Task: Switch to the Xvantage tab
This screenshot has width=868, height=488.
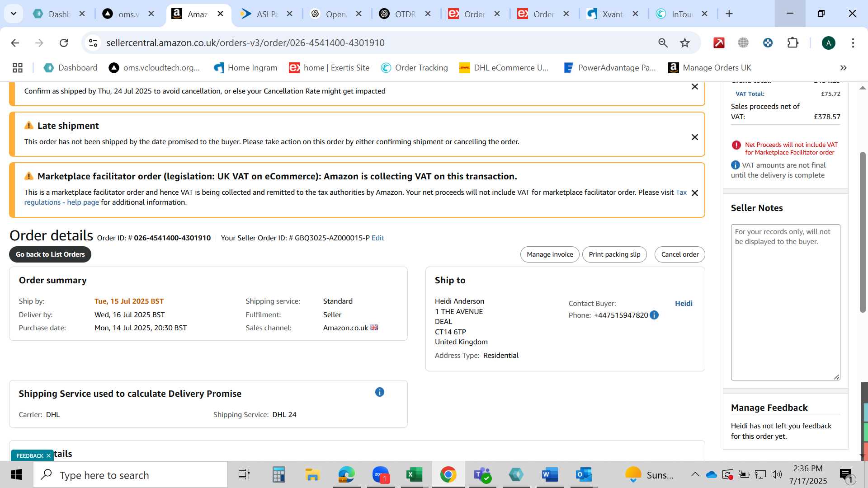Action: click(613, 14)
